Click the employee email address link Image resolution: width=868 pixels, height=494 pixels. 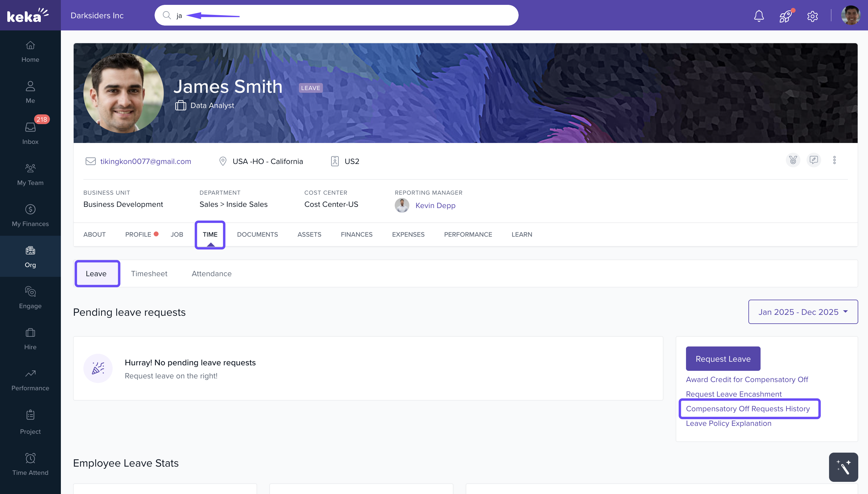pos(145,161)
